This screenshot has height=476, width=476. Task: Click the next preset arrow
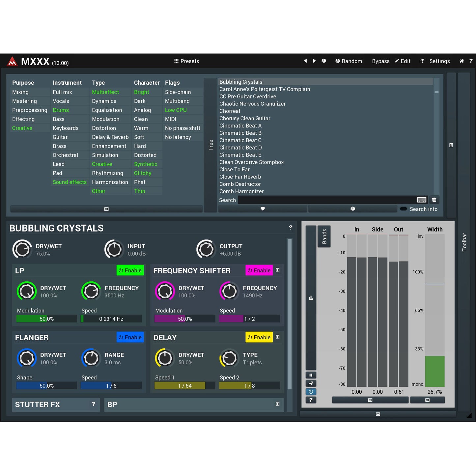click(x=314, y=61)
